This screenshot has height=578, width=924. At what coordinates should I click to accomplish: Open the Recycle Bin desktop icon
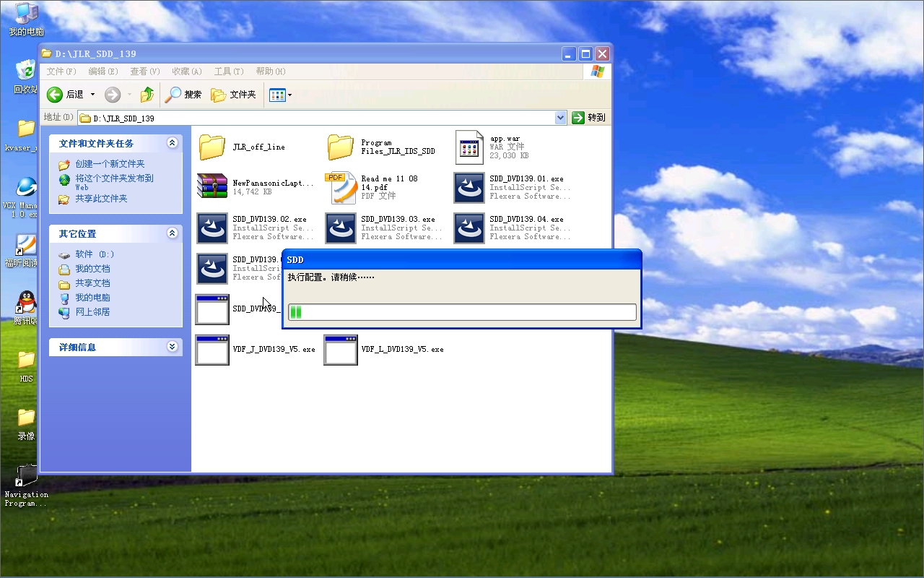click(26, 77)
